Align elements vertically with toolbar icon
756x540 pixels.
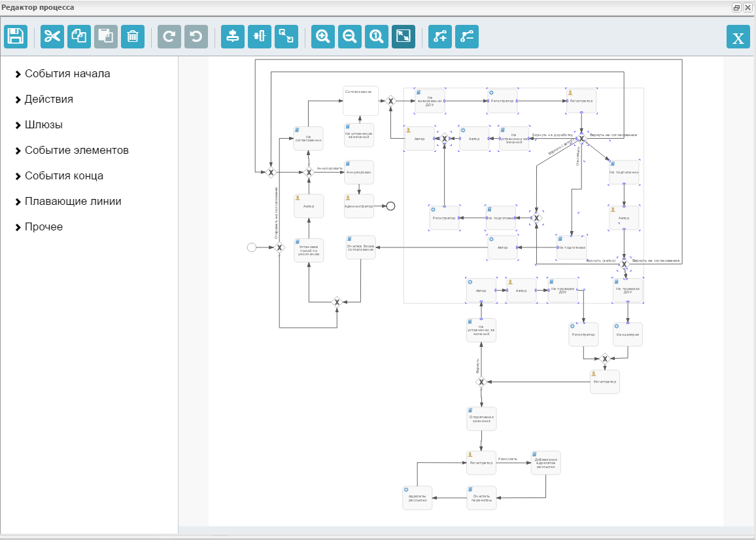point(233,37)
